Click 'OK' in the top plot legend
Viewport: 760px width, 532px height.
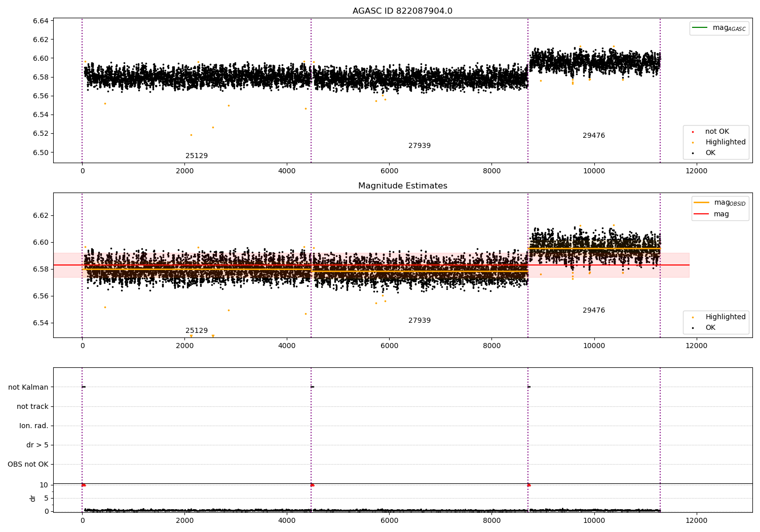(703, 153)
